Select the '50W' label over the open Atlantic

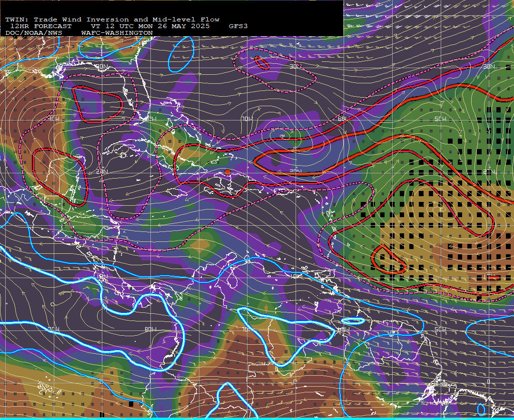(x=440, y=119)
